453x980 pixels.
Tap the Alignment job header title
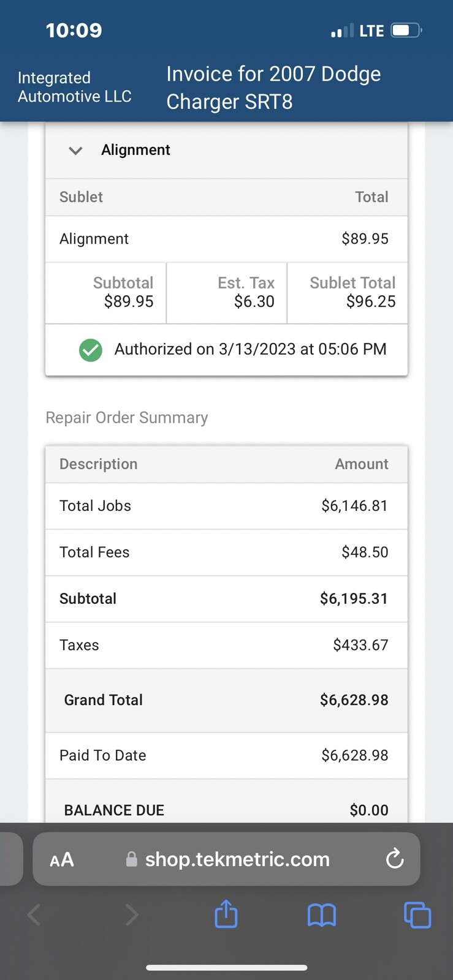point(135,150)
